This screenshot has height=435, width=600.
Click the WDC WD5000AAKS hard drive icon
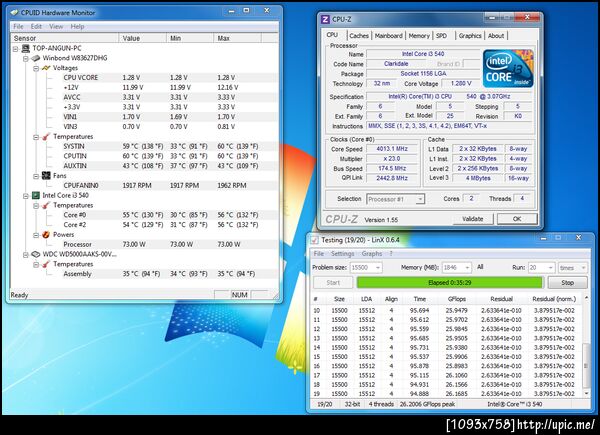[x=36, y=254]
